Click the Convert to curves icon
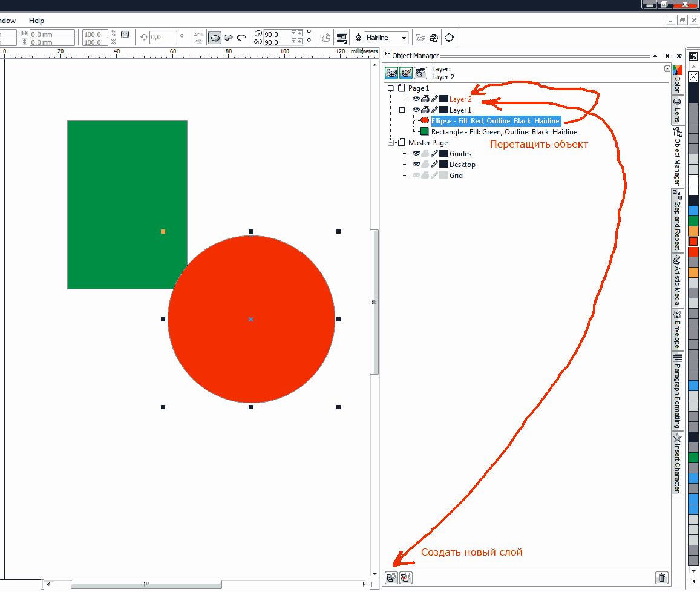The height and width of the screenshot is (592, 700). click(449, 38)
